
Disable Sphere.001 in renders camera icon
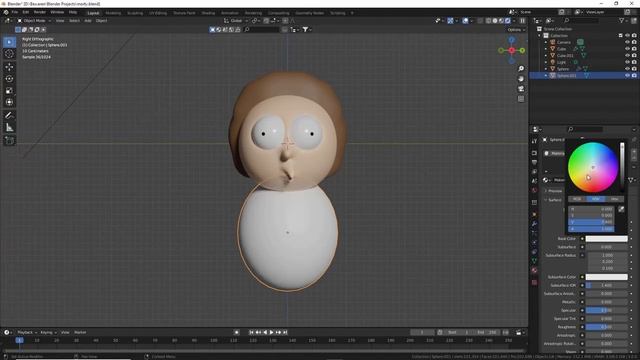pos(634,76)
